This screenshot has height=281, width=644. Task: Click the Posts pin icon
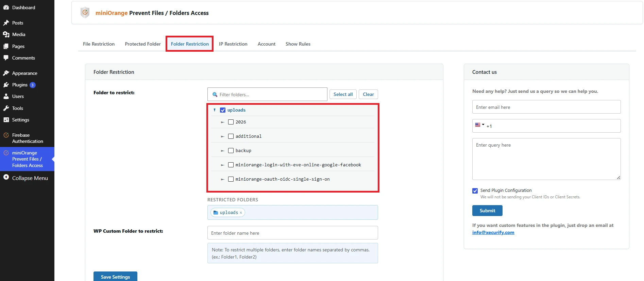point(6,23)
